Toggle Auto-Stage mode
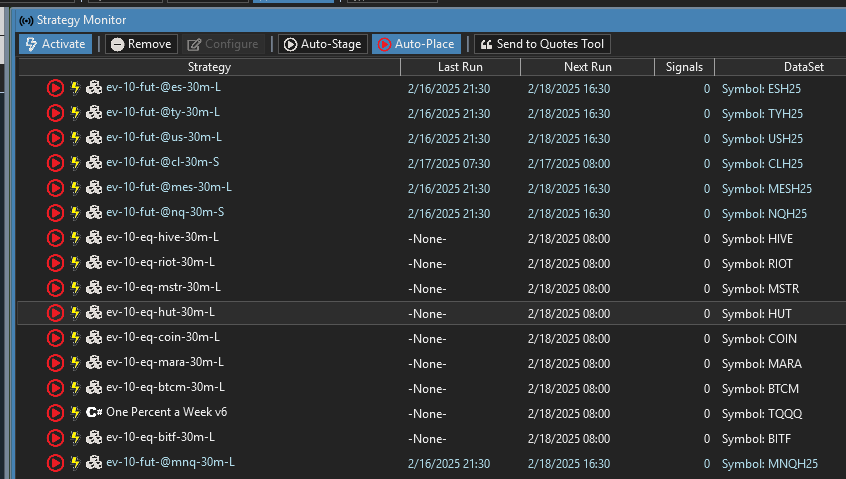The image size is (846, 479). click(322, 44)
